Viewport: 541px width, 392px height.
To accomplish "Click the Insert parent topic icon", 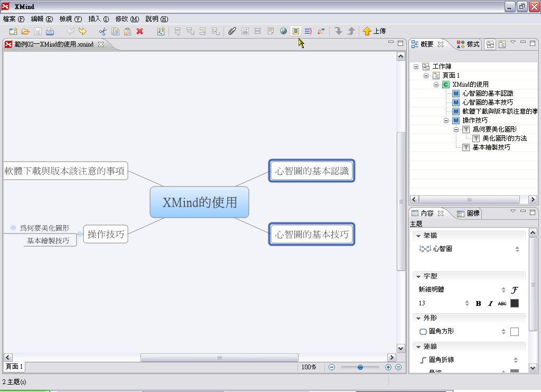I will (x=216, y=31).
